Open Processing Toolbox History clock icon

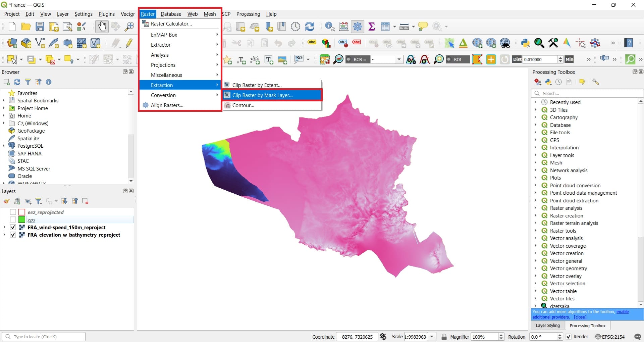(x=558, y=82)
